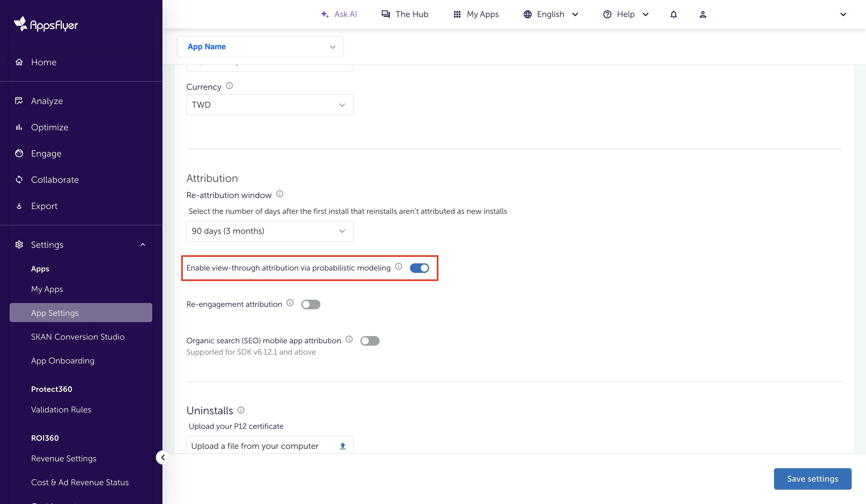866x504 pixels.
Task: Click info icon next to Uninstalls heading
Action: pyautogui.click(x=241, y=410)
